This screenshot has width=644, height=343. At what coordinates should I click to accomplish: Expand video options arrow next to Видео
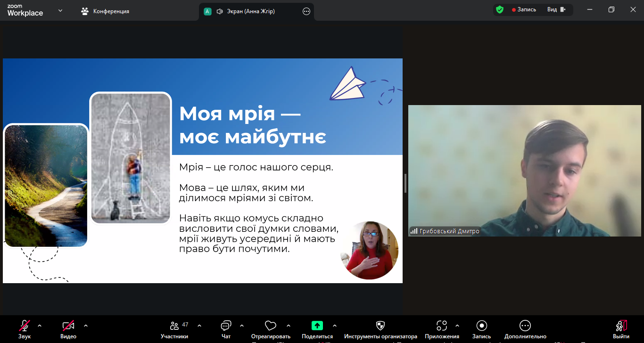tap(86, 326)
